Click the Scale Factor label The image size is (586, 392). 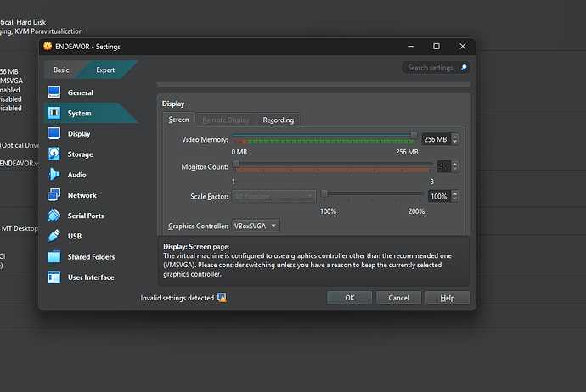[209, 196]
